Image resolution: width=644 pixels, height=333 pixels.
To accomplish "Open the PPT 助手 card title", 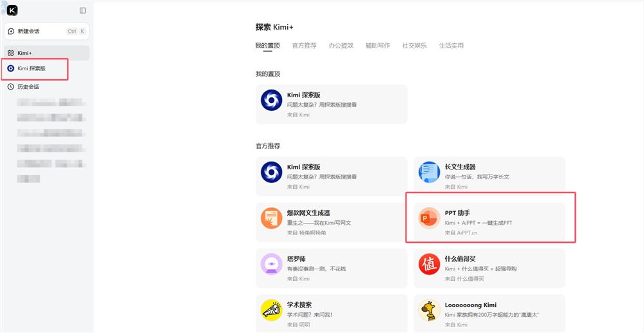I will 457,213.
